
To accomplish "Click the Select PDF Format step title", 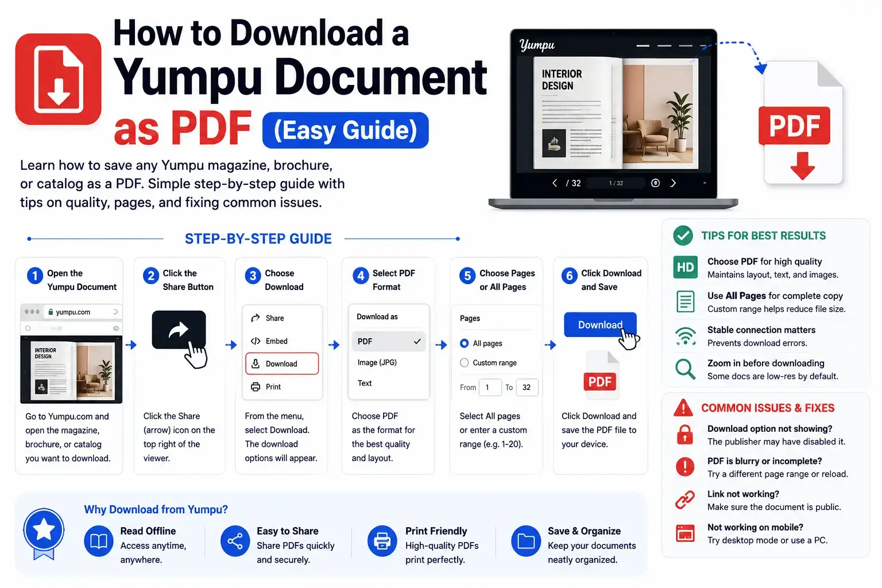I will click(x=393, y=280).
